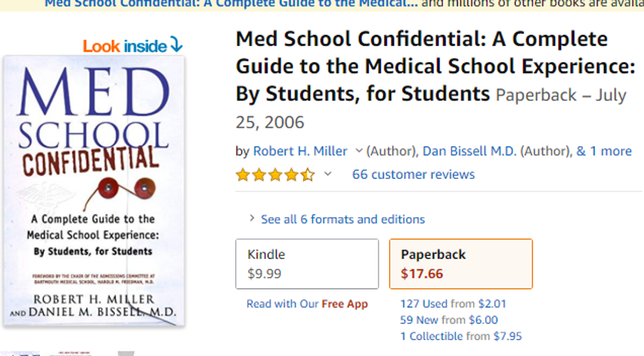Expand the rating breakdown chevron next to stars

328,174
